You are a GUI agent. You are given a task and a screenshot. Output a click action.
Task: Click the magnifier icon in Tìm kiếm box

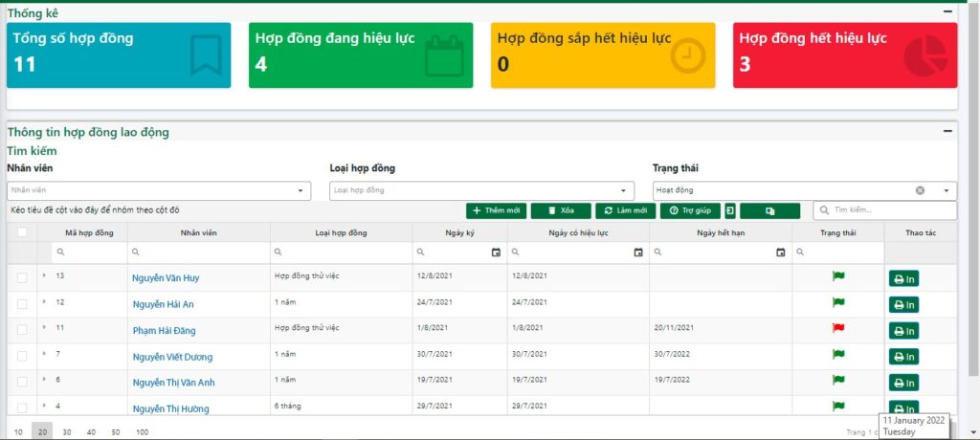coord(825,210)
